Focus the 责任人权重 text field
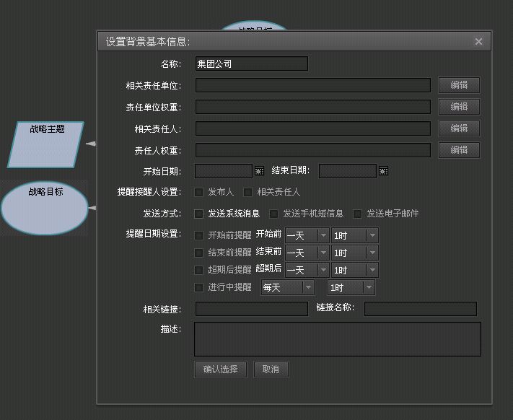The height and width of the screenshot is (420, 513). 312,150
